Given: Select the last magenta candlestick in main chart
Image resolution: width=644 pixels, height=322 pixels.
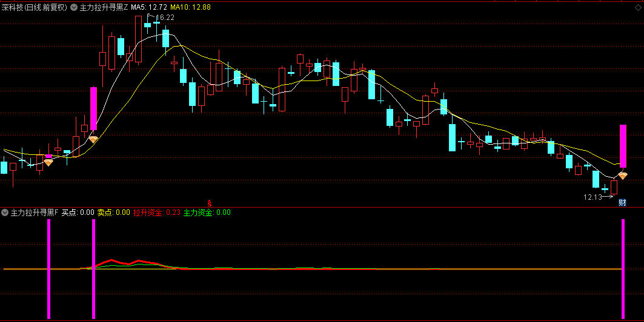Looking at the screenshot, I should click(623, 146).
